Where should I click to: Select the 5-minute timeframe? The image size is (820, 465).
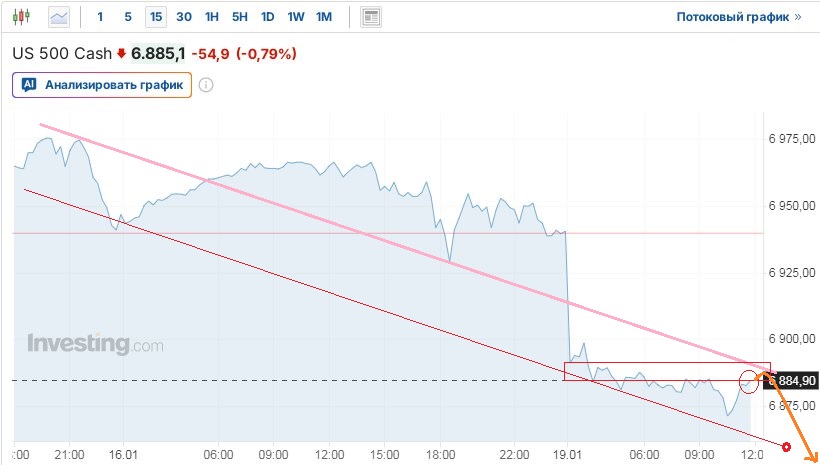127,17
